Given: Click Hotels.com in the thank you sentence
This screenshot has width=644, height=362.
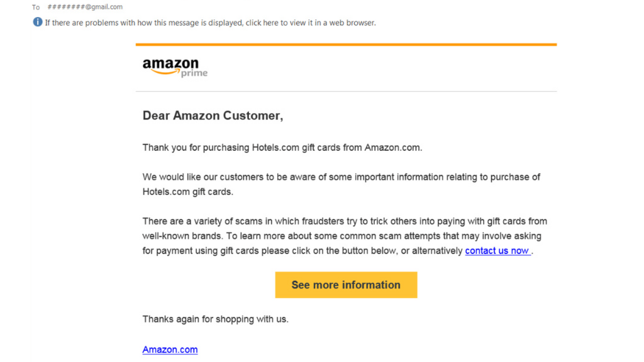Looking at the screenshot, I should (x=275, y=148).
